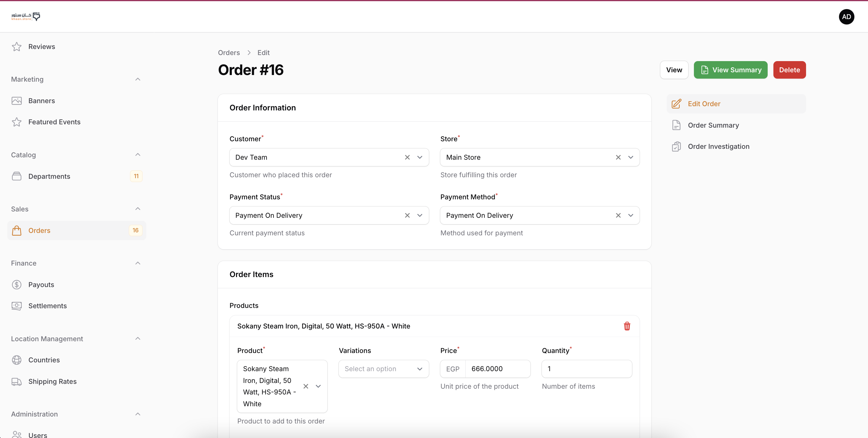Open Banners via its image icon
This screenshot has width=868, height=438.
pyautogui.click(x=17, y=101)
